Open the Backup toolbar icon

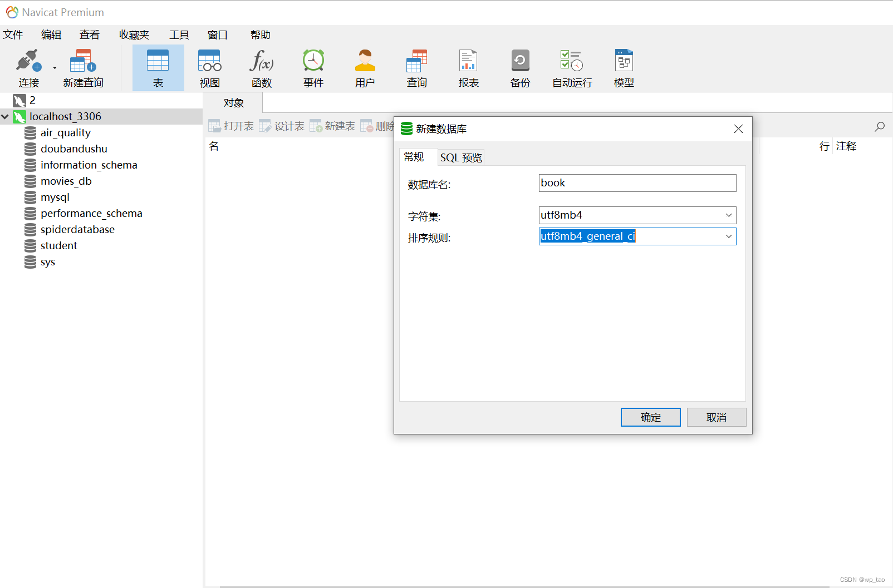(521, 68)
